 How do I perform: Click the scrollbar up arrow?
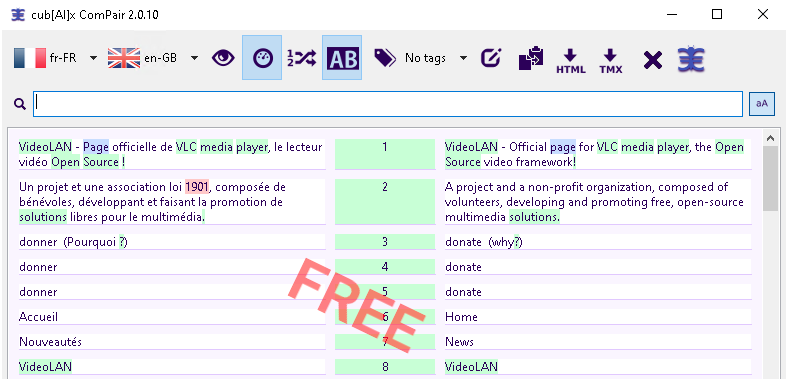(770, 137)
